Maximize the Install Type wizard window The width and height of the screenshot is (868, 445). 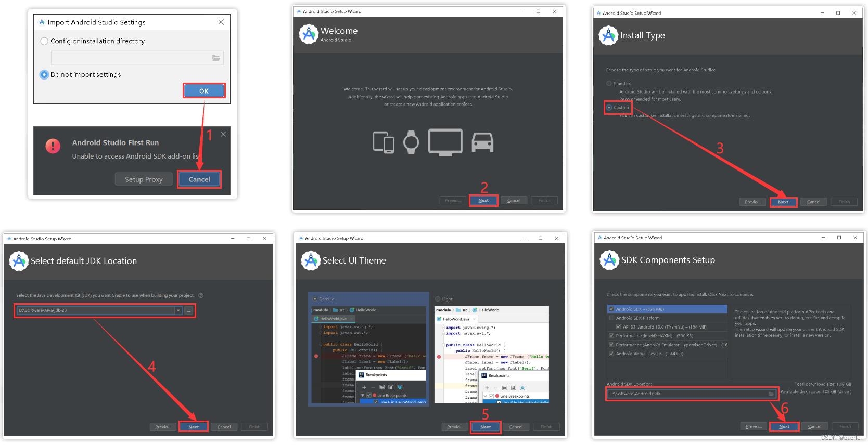(838, 13)
